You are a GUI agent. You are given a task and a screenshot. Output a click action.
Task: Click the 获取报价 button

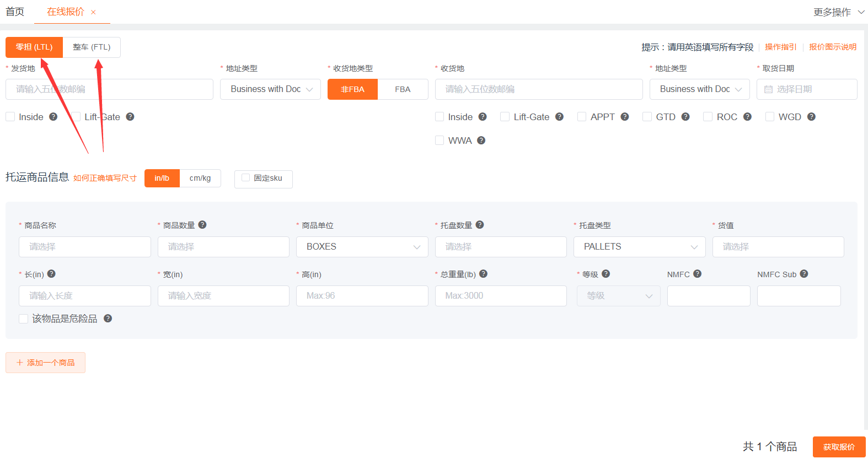[x=839, y=447]
